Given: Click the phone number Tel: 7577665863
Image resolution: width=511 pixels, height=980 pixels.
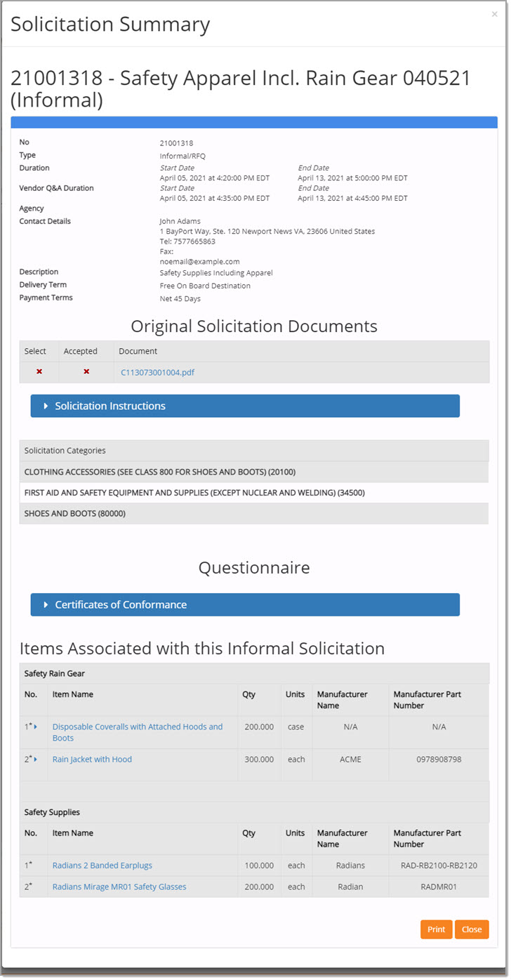Looking at the screenshot, I should (187, 241).
